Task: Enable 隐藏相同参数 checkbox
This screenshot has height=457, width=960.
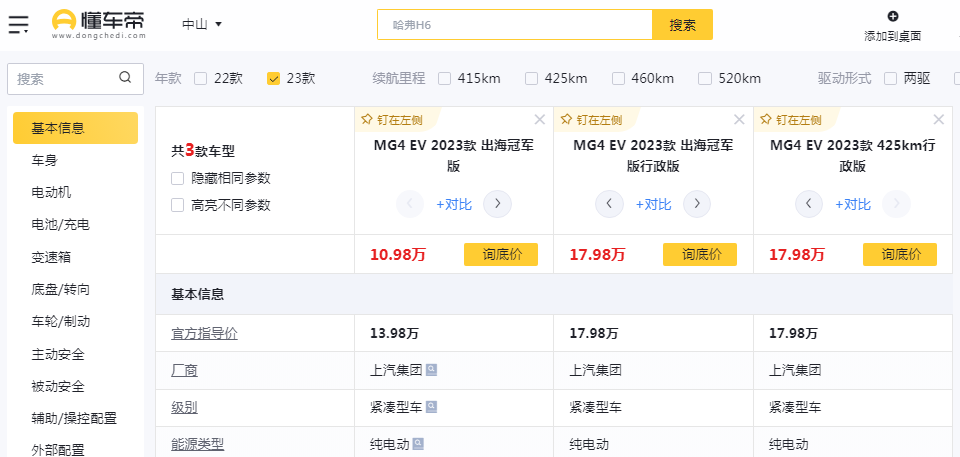Action: click(178, 178)
